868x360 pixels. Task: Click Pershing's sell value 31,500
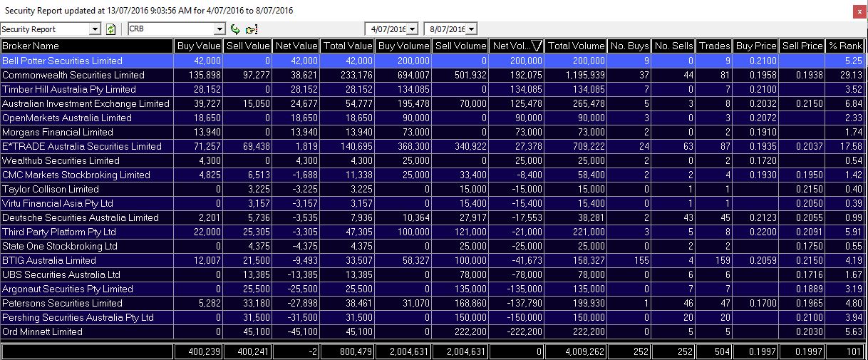pos(256,318)
